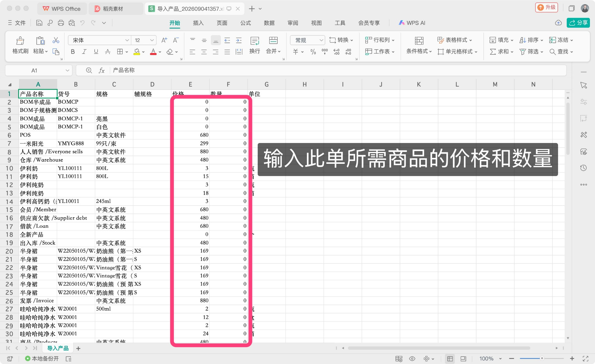Click the insert function fx icon
This screenshot has width=595, height=364.
pos(101,70)
